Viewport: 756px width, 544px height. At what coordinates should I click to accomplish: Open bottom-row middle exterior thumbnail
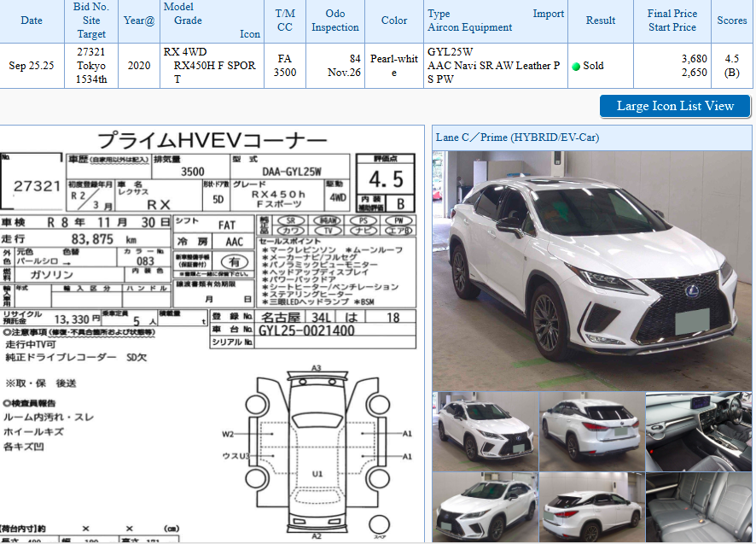[591, 507]
